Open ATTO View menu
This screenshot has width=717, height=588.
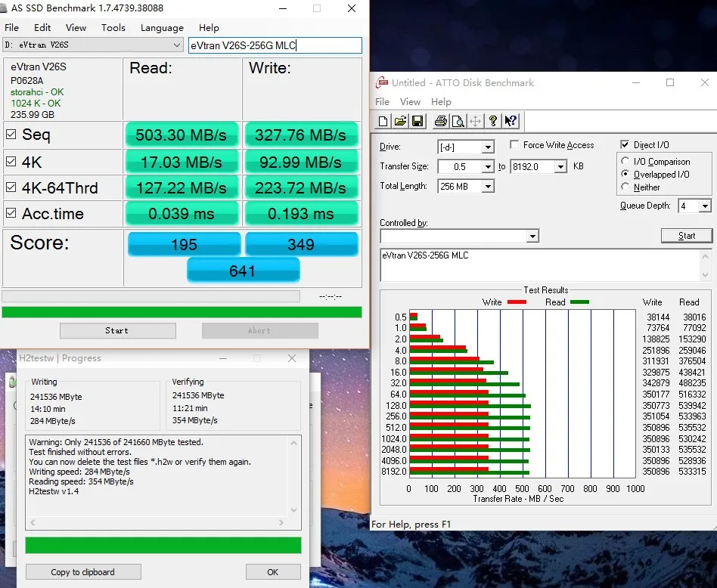click(410, 102)
